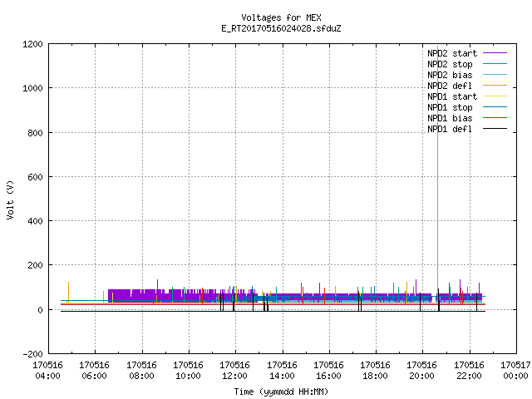The height and width of the screenshot is (399, 532).
Task: Click the 'Time (yymmdd HH:MM)' x-axis title
Action: (281, 392)
